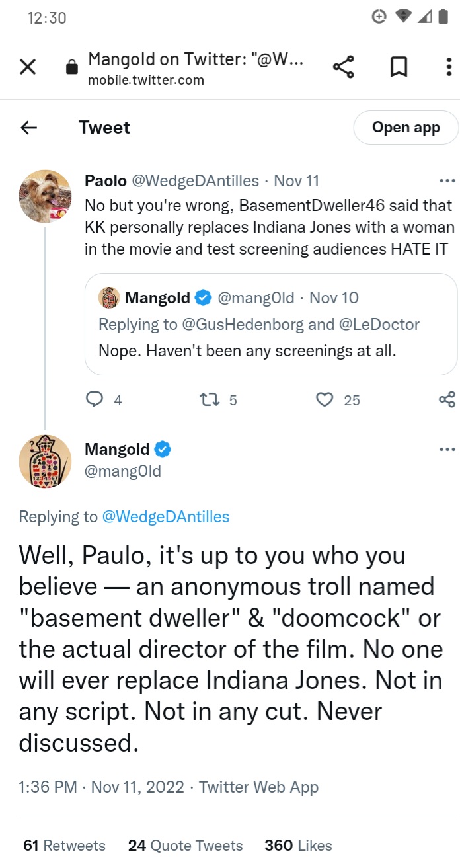Viewport: 460px width, 868px height.
Task: Go back with the Tweet arrow
Action: [29, 128]
